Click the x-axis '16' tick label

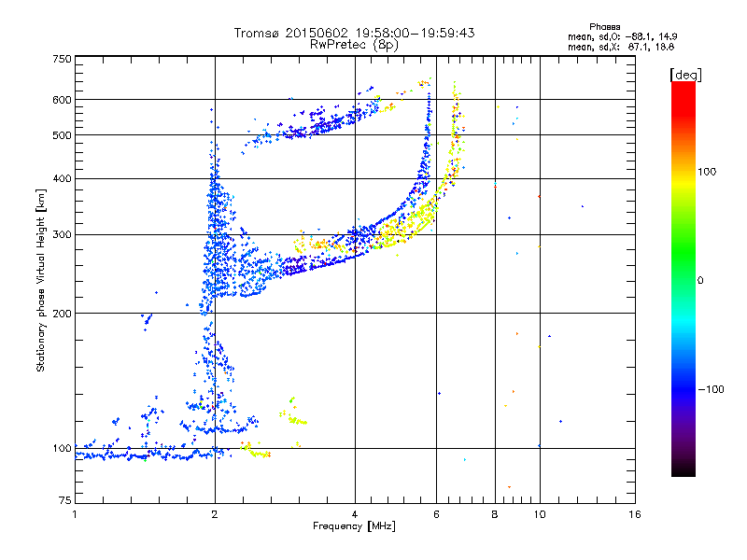[635, 514]
